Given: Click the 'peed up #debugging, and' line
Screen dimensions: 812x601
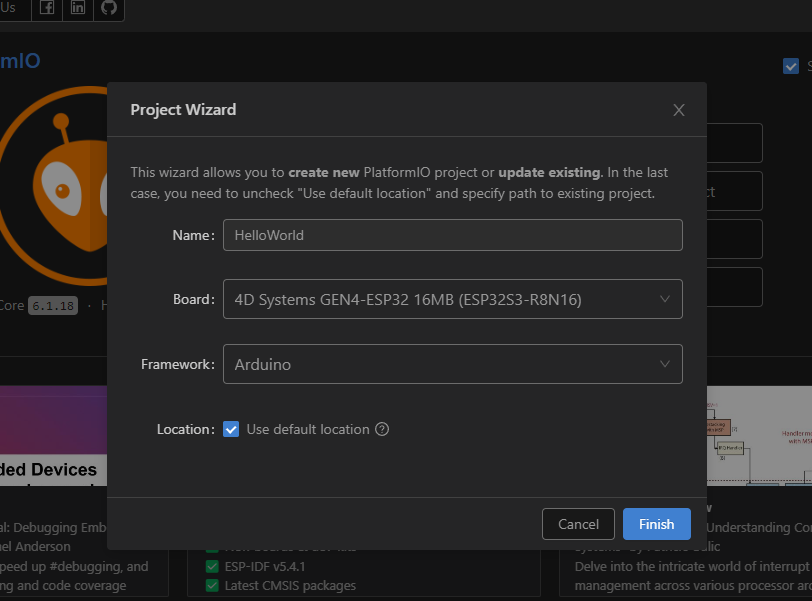Looking at the screenshot, I should [74, 566].
